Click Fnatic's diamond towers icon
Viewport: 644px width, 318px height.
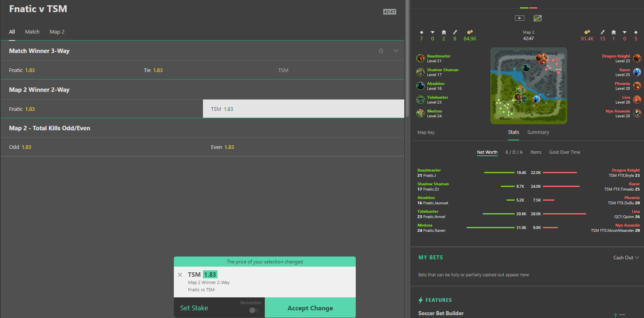point(422,32)
